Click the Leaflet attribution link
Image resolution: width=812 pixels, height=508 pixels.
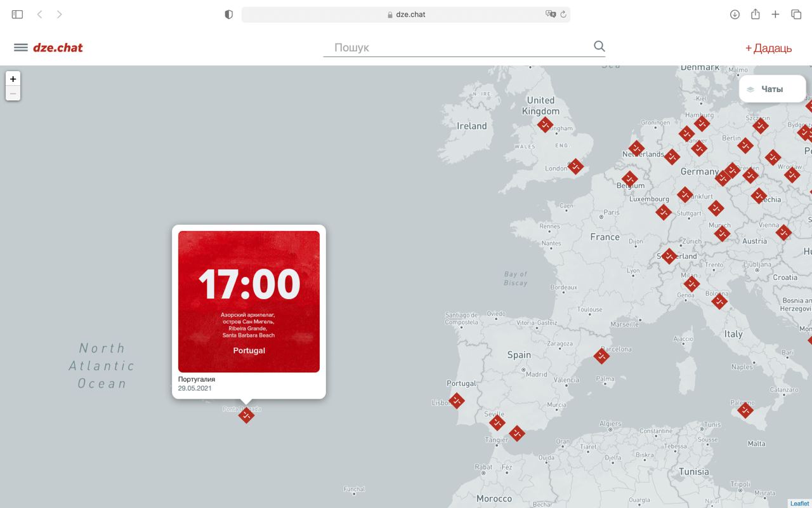tap(800, 504)
